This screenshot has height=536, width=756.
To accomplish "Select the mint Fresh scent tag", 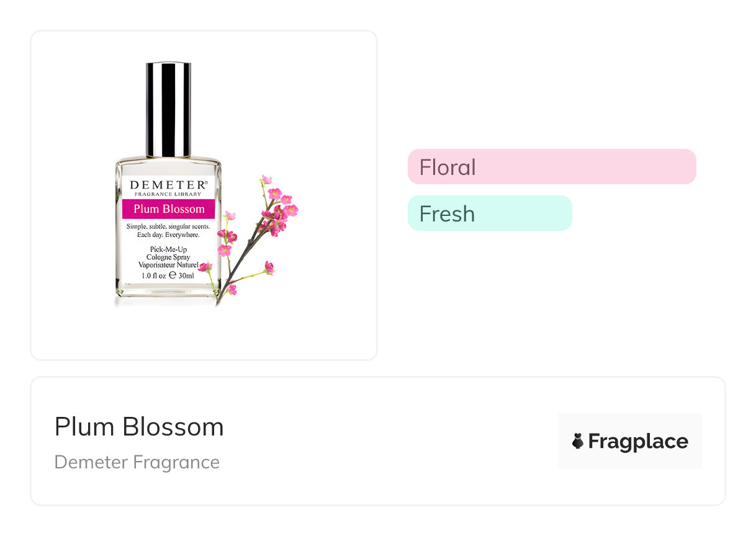I will tap(489, 213).
